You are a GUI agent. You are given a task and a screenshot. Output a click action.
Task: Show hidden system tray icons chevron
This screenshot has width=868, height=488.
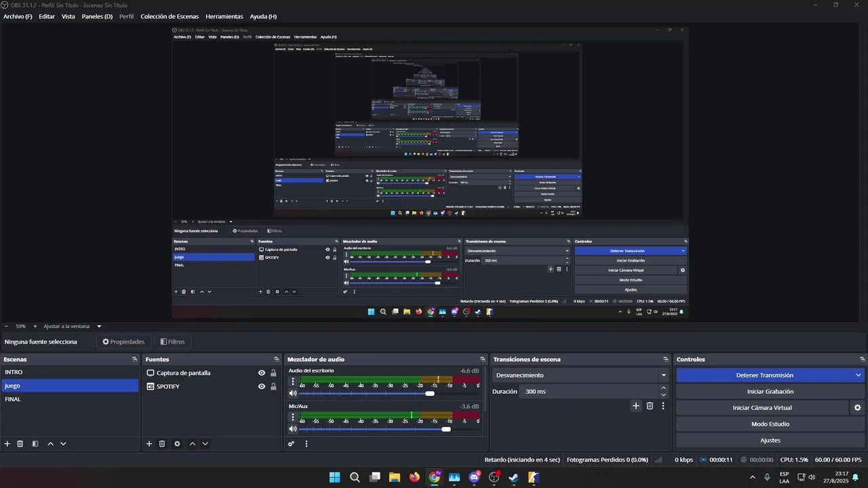click(752, 477)
